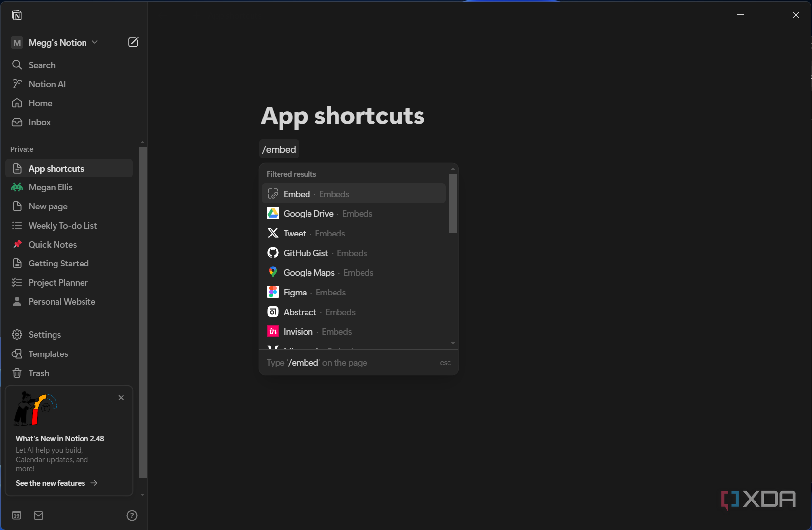Viewport: 812px width, 530px height.
Task: Open the Megan Ellis page
Action: [x=69, y=187]
